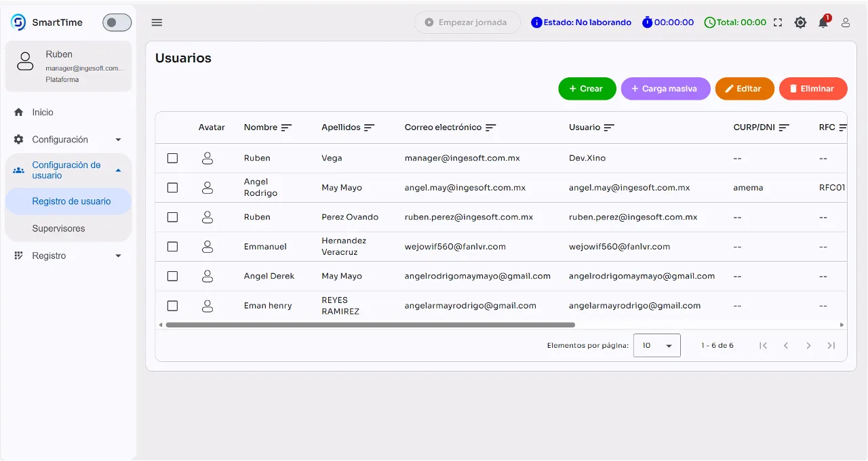Check the checkbox for Angel Rodrigo's row

point(172,187)
